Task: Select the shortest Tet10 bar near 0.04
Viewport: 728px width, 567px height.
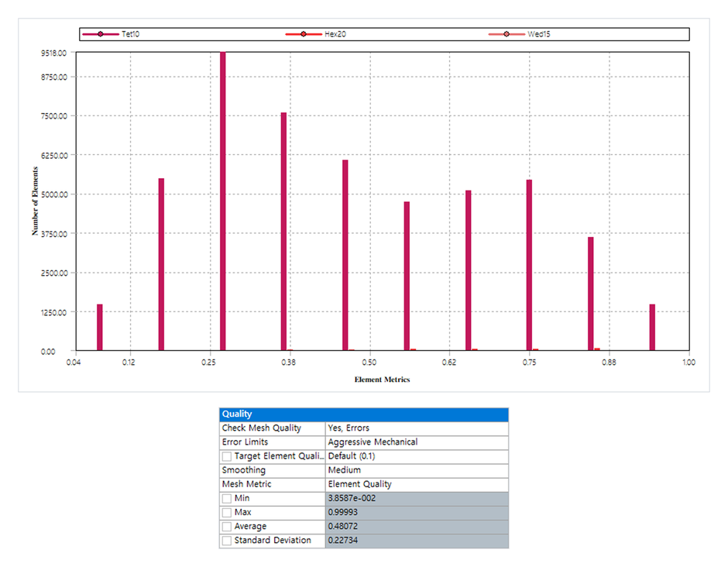Action: pyautogui.click(x=100, y=328)
